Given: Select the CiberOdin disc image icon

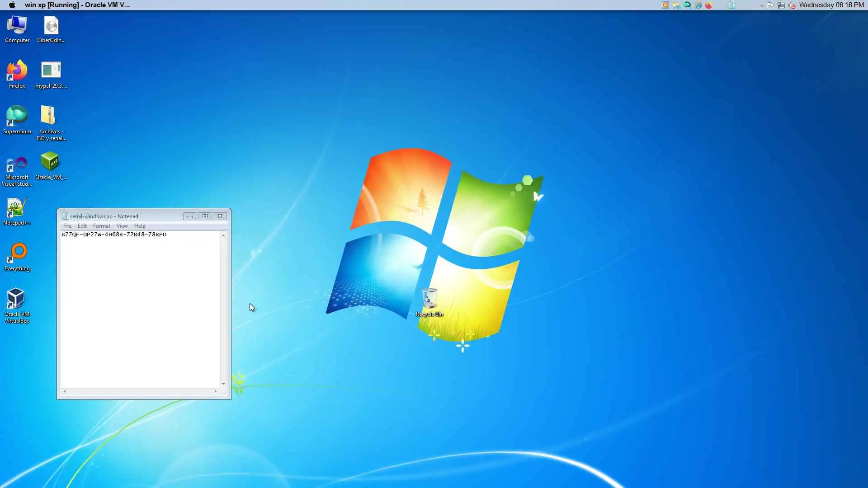Looking at the screenshot, I should tap(51, 27).
